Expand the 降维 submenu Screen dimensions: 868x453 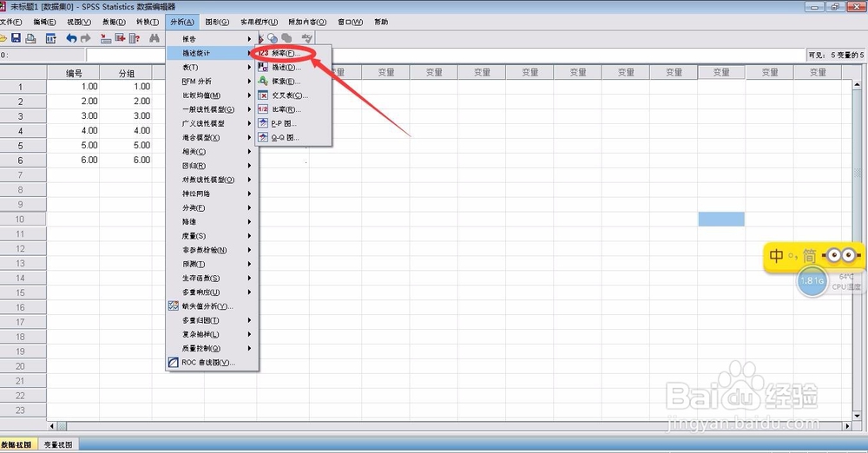212,221
